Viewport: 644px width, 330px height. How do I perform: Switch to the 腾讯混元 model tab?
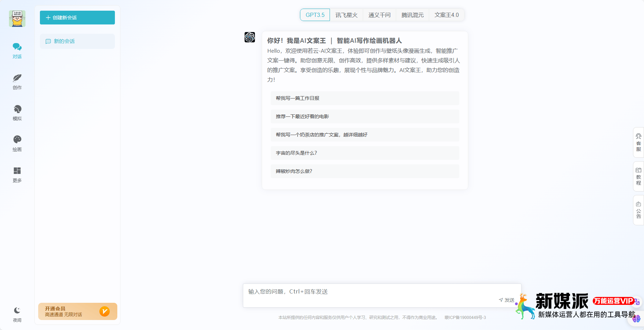tap(412, 15)
